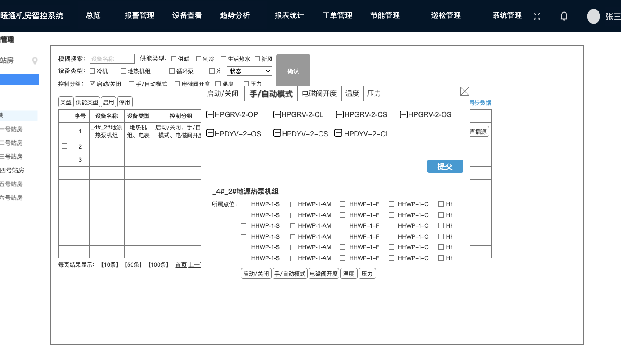Image resolution: width=621 pixels, height=364 pixels.
Task: Show 【10条】 results per page
Action: 110,264
